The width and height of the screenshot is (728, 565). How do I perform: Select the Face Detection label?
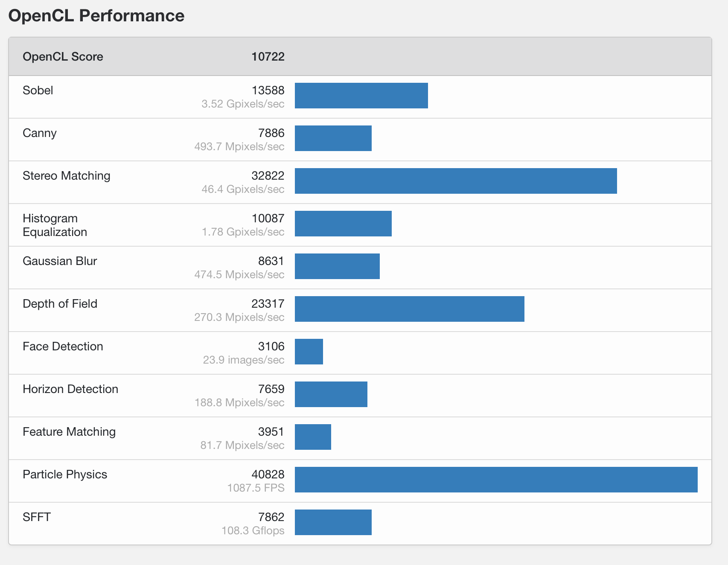[63, 347]
